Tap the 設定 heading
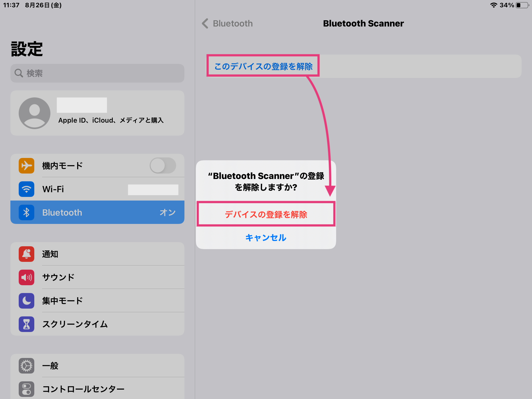 (x=27, y=49)
